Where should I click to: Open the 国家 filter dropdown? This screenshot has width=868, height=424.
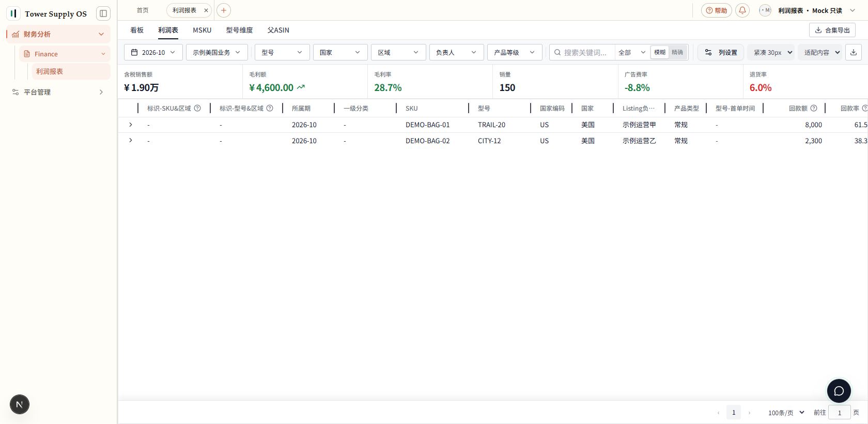point(340,52)
